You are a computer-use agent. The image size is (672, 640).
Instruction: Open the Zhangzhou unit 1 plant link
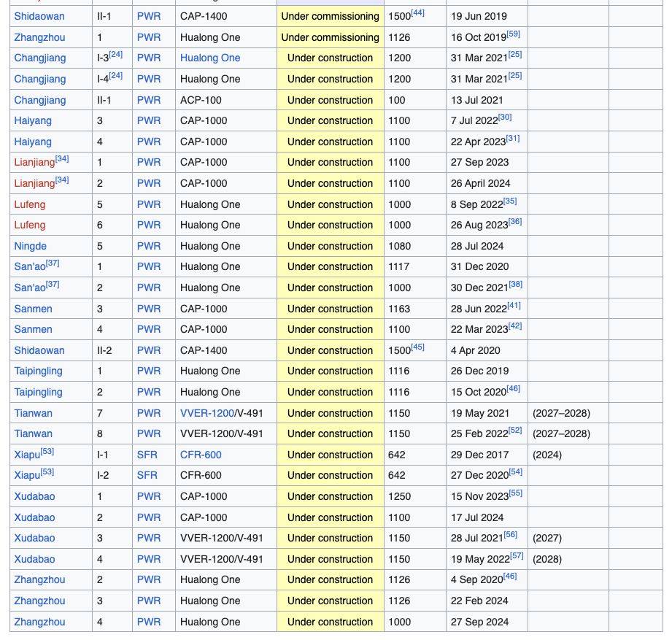click(39, 37)
